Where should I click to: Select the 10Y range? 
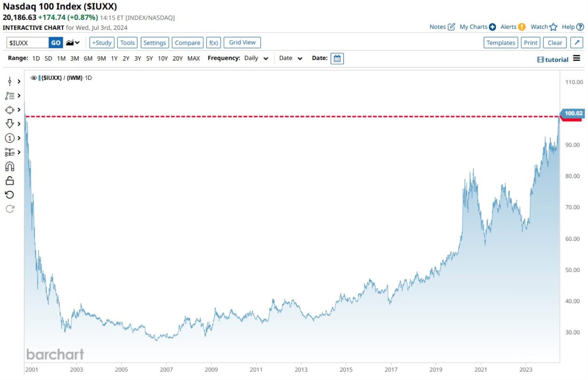(163, 58)
